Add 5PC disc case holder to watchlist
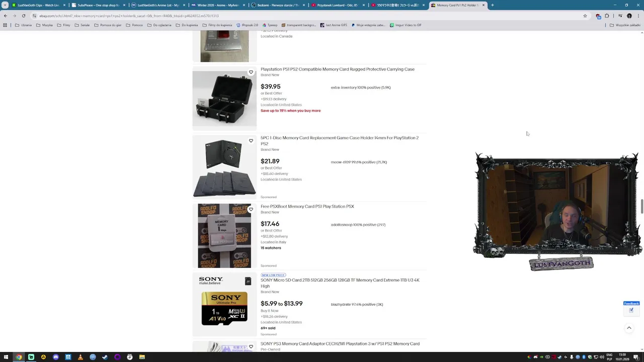 point(251,141)
